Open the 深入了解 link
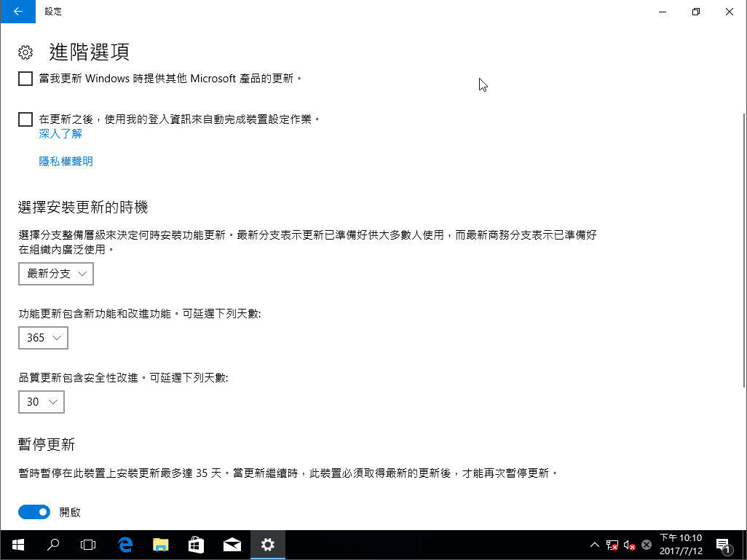 pyautogui.click(x=60, y=134)
